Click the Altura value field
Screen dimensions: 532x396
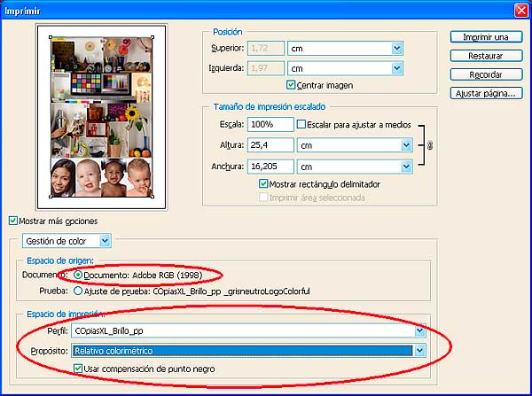270,145
